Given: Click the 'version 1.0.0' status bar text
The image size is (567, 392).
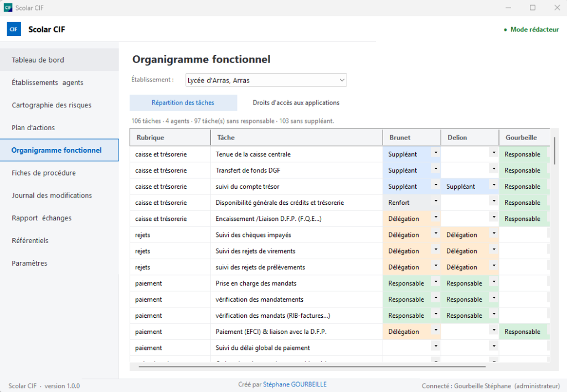Looking at the screenshot, I should coord(62,386).
